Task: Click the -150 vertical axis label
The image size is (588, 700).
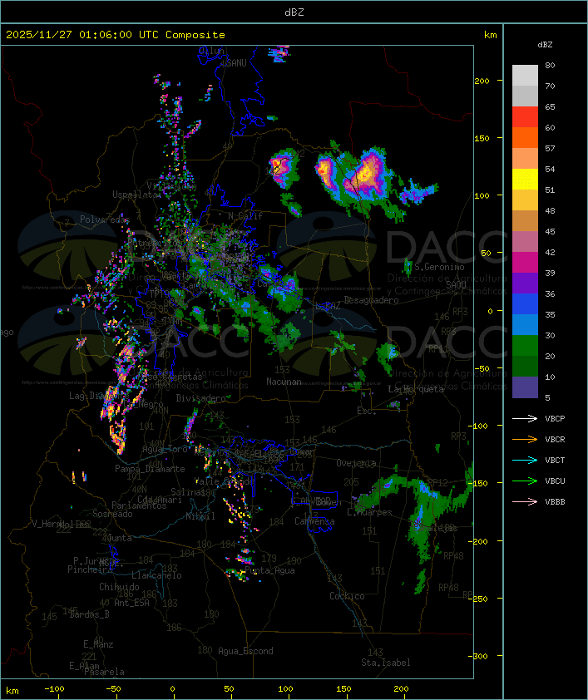Action: click(478, 483)
